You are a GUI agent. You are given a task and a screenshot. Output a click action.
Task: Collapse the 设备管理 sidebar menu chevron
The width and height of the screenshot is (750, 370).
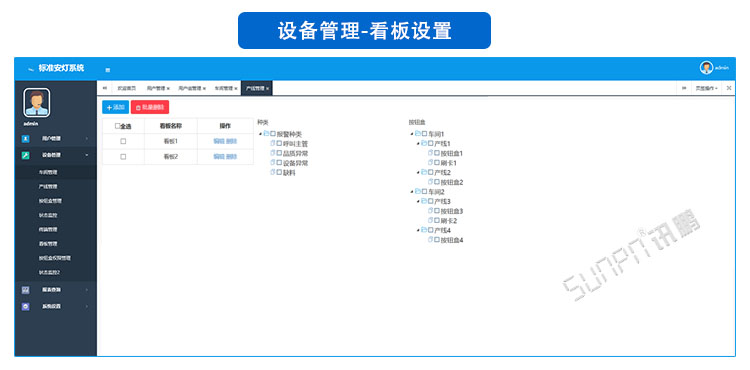pyautogui.click(x=87, y=155)
